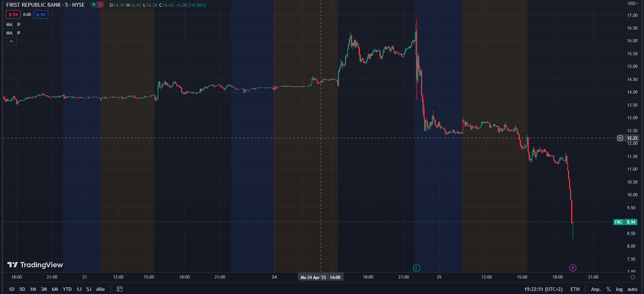644x294 pixels.
Task: Click the close value C14.43
Action: pos(166,5)
